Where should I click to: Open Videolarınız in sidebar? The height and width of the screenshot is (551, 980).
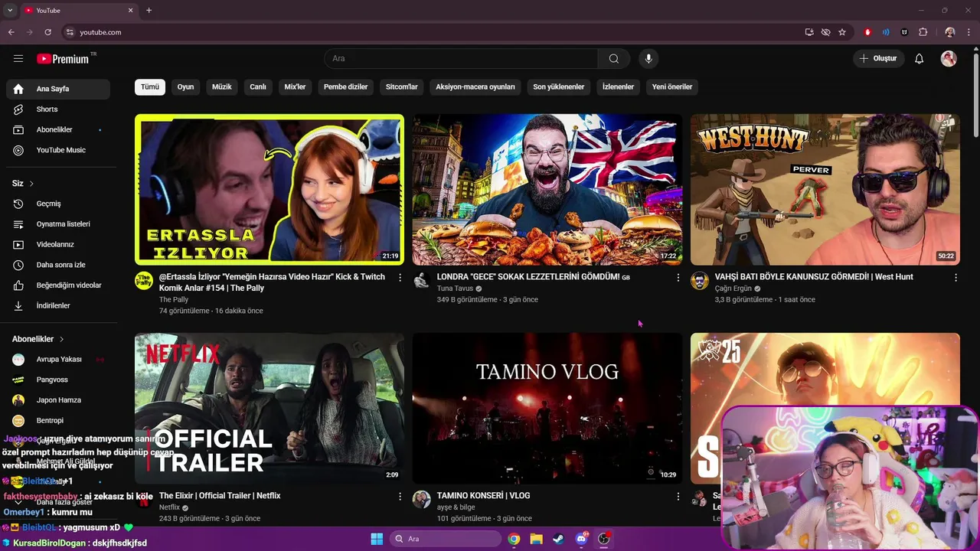click(58, 245)
